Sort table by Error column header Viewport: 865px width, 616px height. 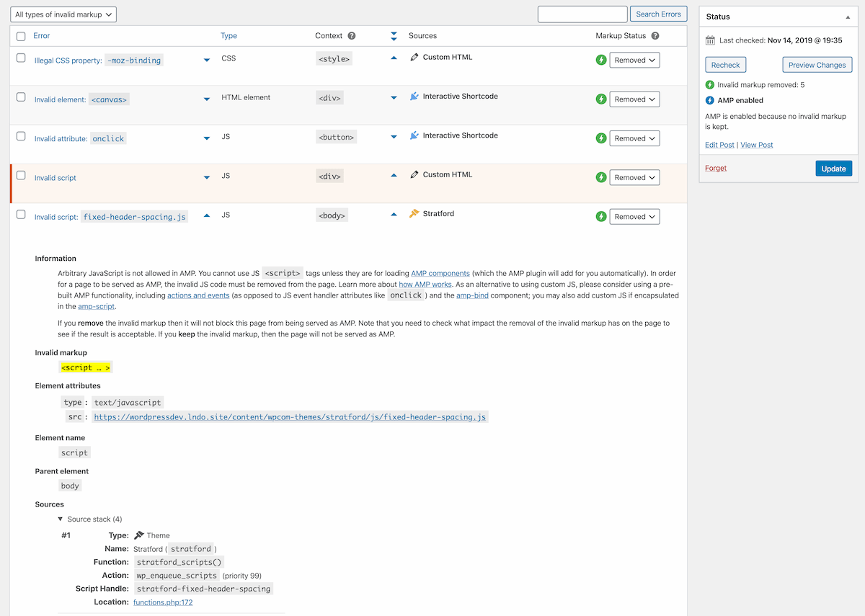pos(42,35)
